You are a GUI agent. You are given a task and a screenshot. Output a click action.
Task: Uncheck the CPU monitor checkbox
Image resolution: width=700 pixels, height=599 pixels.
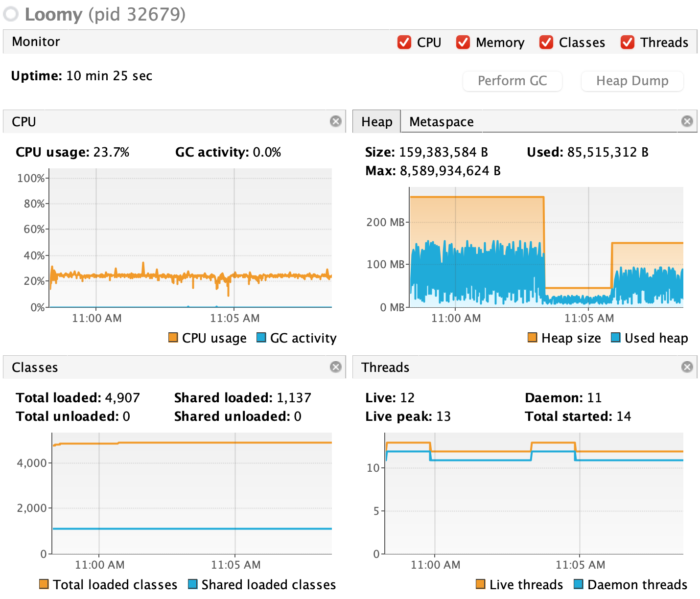tap(404, 43)
